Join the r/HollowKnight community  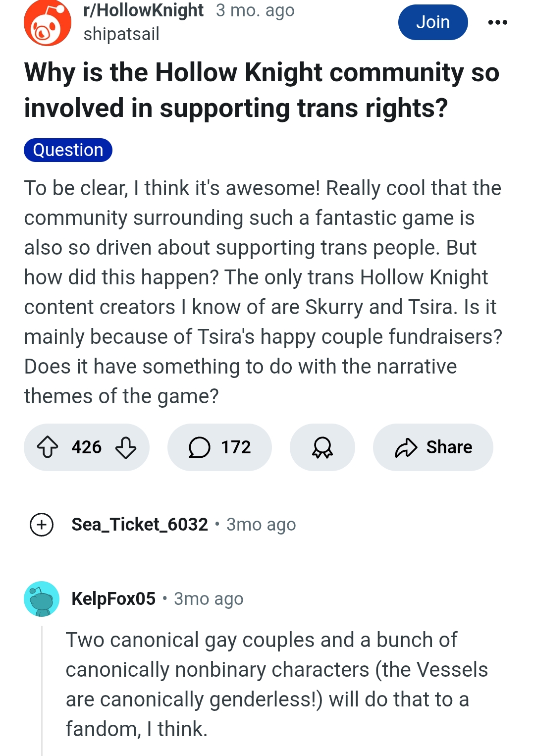(x=433, y=22)
